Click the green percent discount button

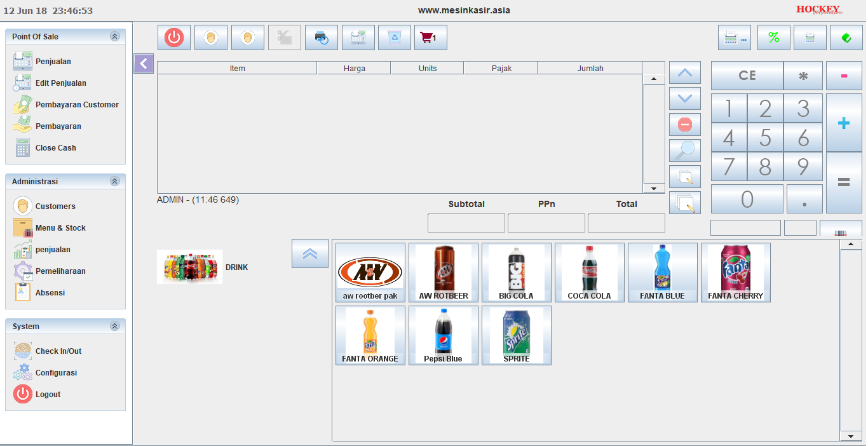click(774, 37)
